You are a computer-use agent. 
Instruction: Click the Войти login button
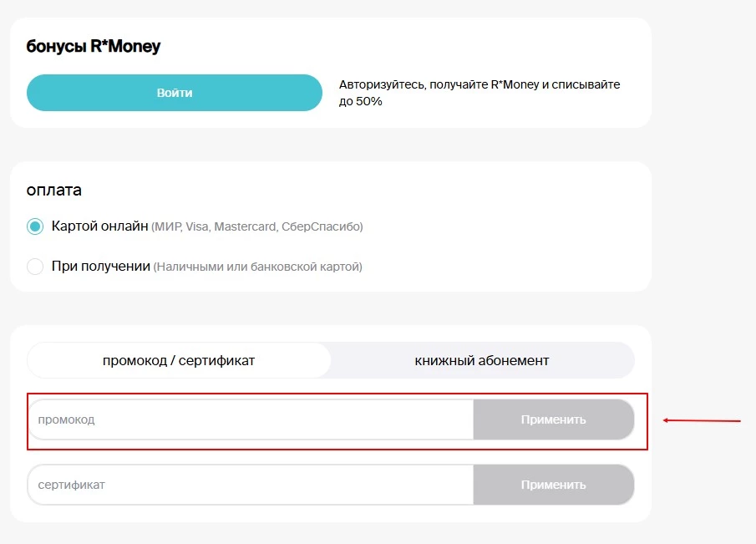[x=174, y=93]
